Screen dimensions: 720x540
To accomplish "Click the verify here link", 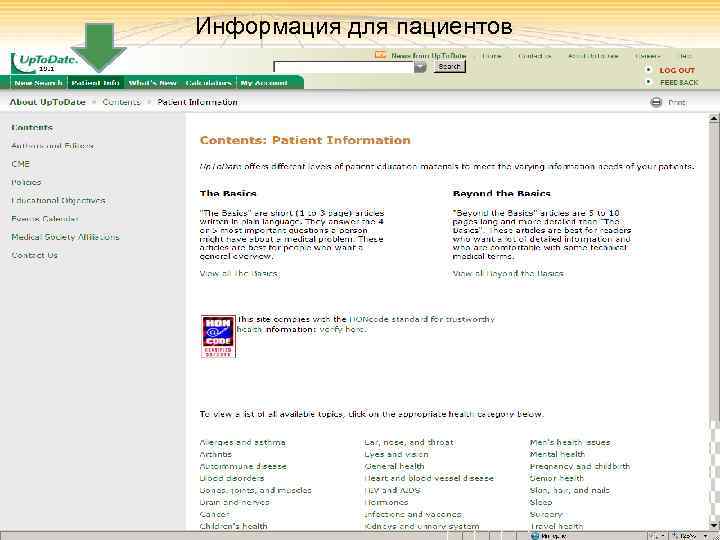I will coord(343,329).
